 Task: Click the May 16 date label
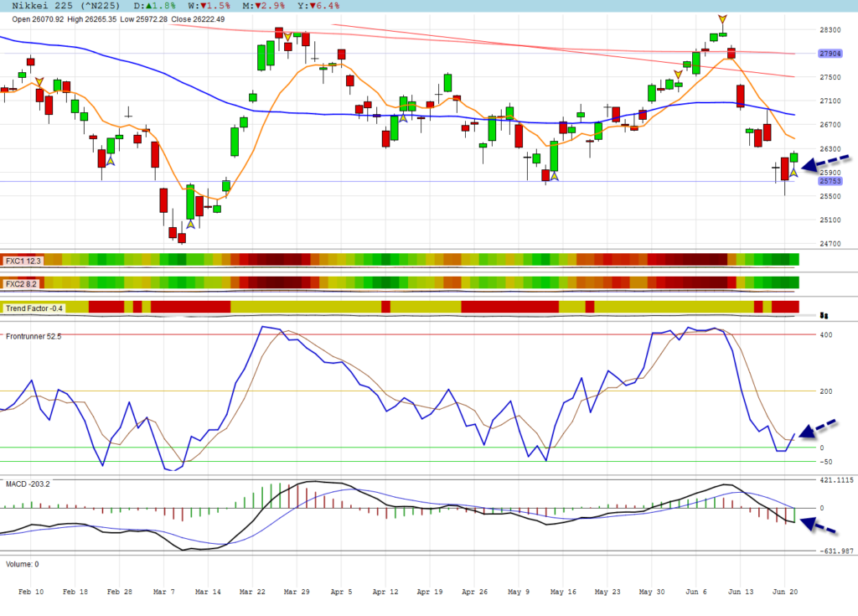tap(563, 592)
